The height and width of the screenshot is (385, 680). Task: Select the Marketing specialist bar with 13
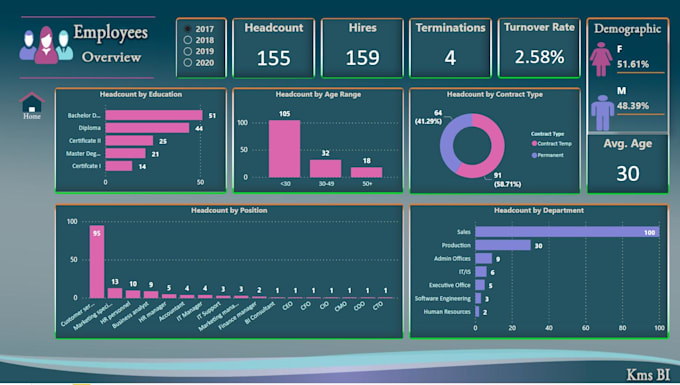click(x=115, y=293)
